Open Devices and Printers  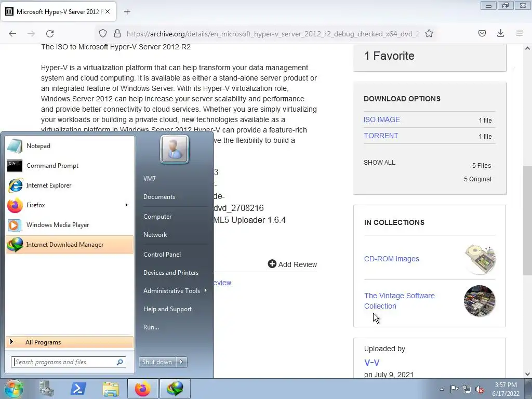(171, 273)
